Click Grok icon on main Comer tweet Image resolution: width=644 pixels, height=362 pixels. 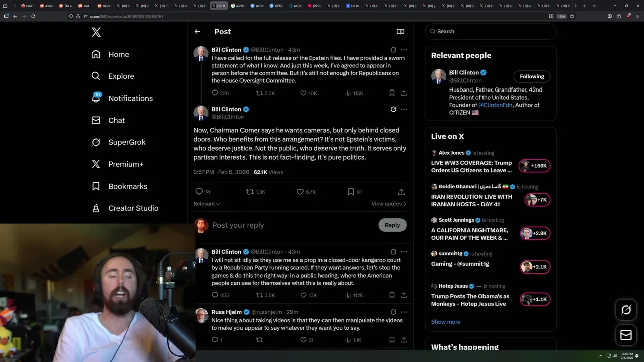click(393, 109)
